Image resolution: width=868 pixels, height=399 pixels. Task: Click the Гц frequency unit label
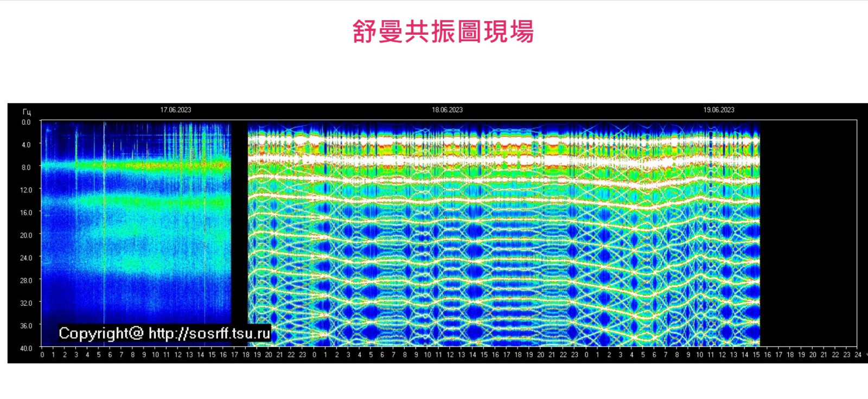click(27, 112)
